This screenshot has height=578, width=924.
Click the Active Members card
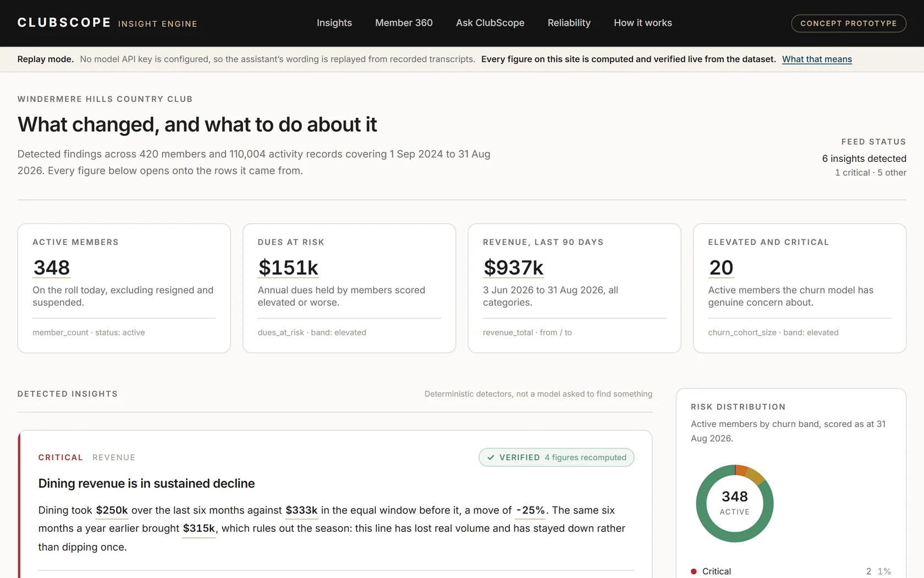124,288
